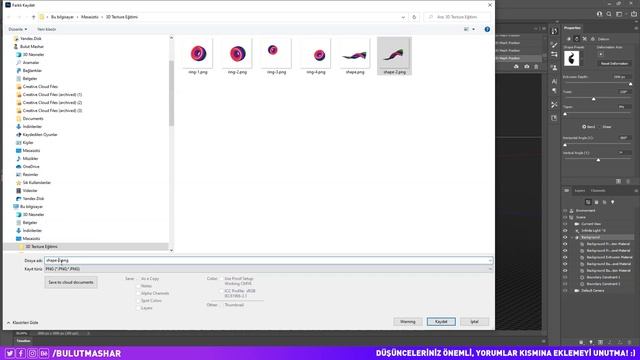Select the Coordinates tab icon in Properties
This screenshot has height=360, width=640.
click(x=593, y=39)
